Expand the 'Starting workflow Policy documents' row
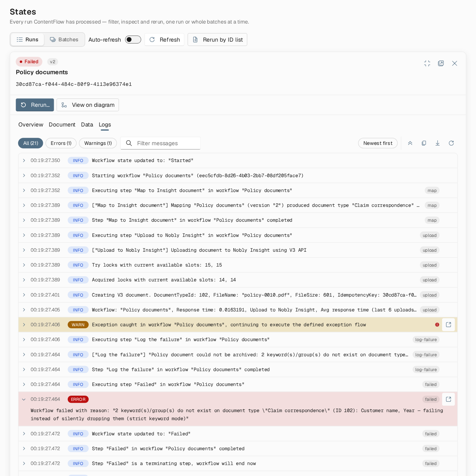476x476 pixels. click(24, 176)
